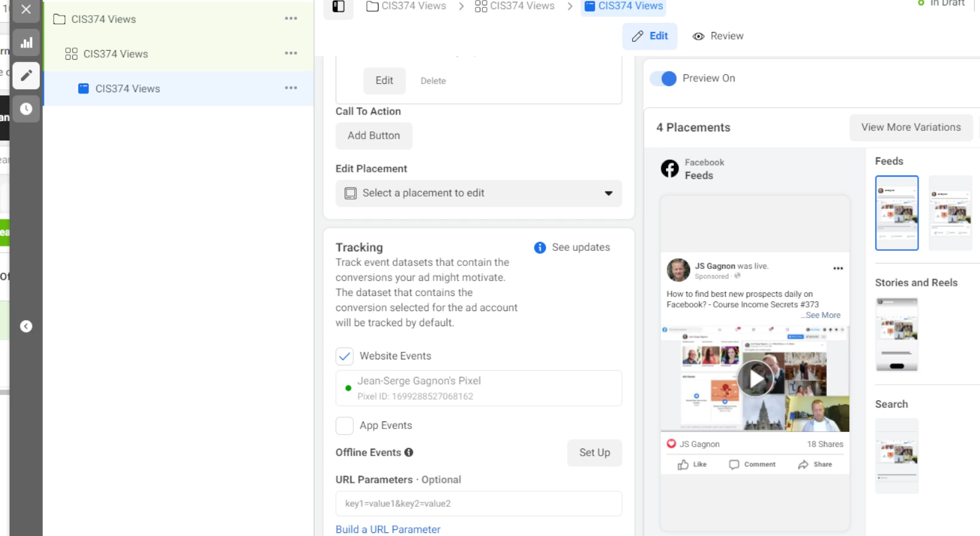
Task: Open the clock history icon in the sidebar
Action: (26, 109)
